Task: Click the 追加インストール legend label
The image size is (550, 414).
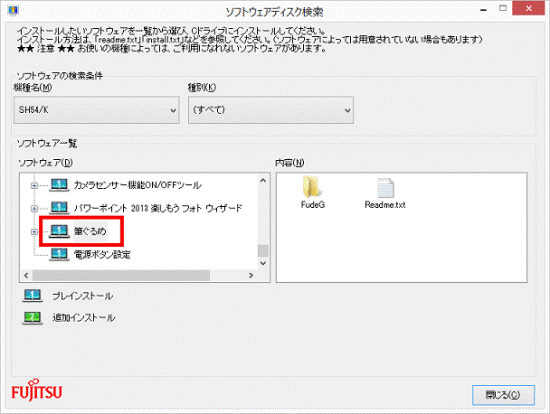Action: click(83, 318)
